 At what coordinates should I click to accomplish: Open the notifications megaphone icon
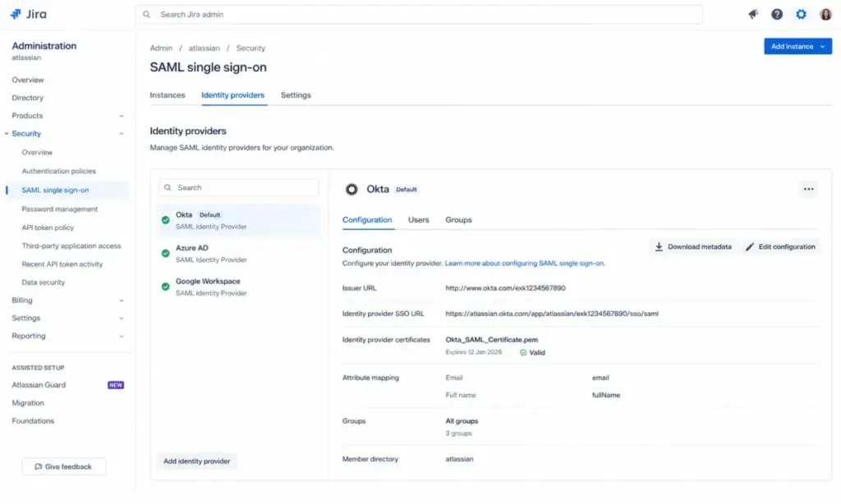coord(753,15)
